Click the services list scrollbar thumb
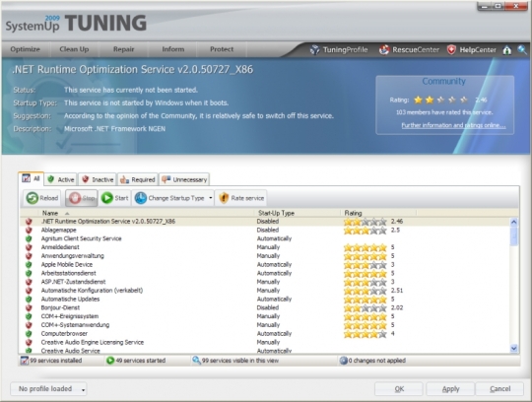532x402 pixels. click(x=513, y=235)
